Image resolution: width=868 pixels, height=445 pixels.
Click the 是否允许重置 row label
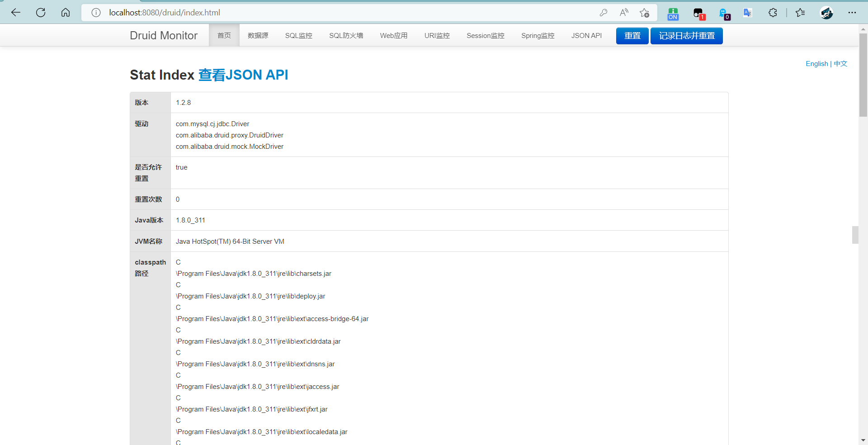click(148, 173)
